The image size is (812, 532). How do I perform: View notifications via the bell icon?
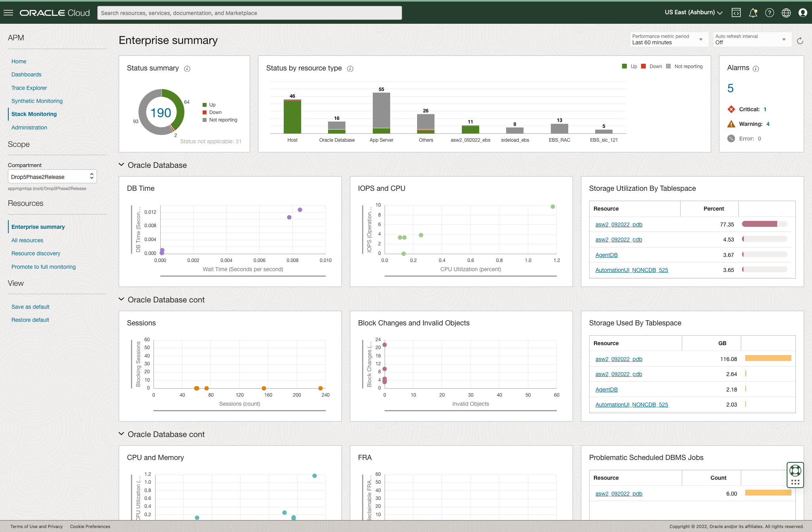[753, 12]
